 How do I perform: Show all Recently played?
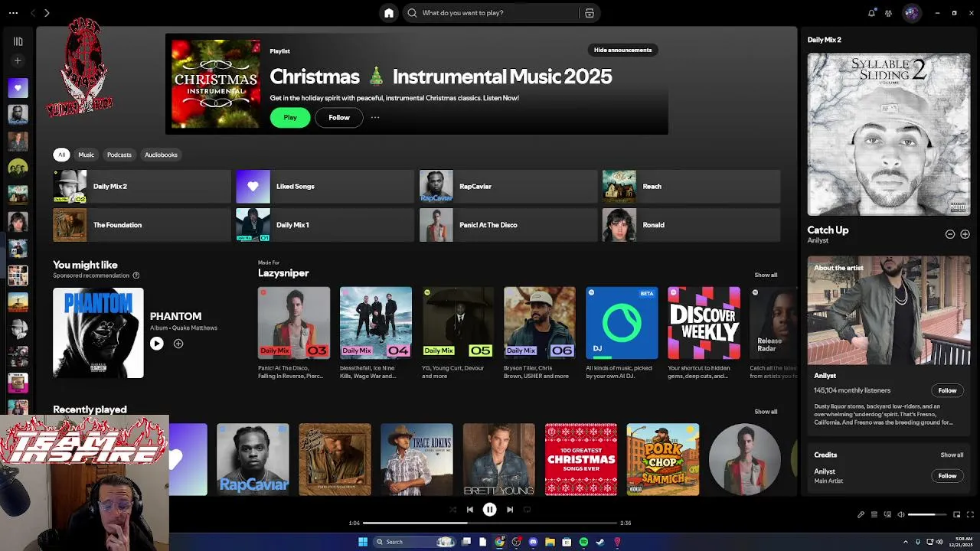pyautogui.click(x=766, y=412)
